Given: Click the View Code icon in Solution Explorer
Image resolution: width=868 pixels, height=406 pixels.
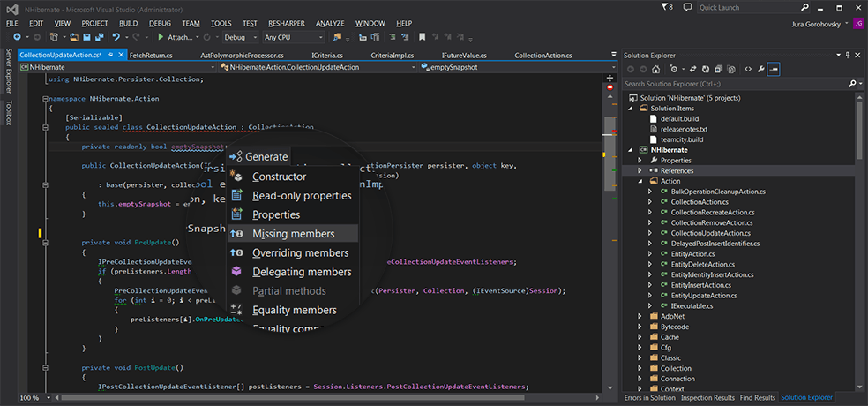Looking at the screenshot, I should [748, 70].
